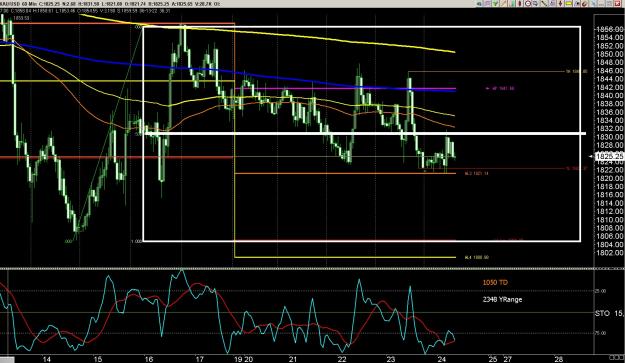Image resolution: width=625 pixels, height=363 pixels.
Task: Click the date label 16 on time axis
Action: pyautogui.click(x=148, y=359)
